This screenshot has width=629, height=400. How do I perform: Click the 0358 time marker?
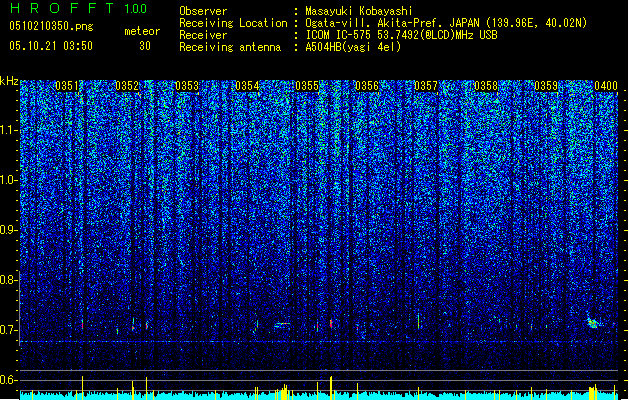[486, 86]
